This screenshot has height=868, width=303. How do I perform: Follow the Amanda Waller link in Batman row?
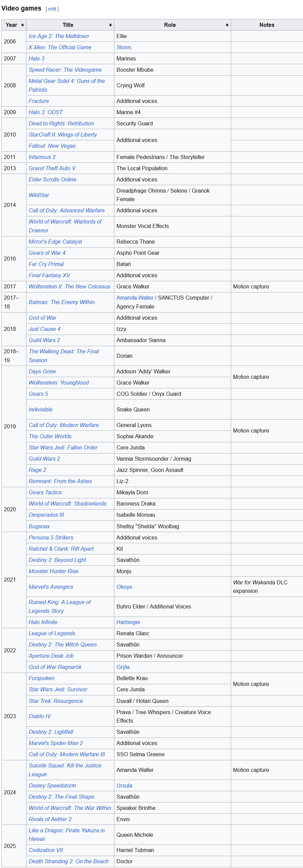tap(135, 298)
